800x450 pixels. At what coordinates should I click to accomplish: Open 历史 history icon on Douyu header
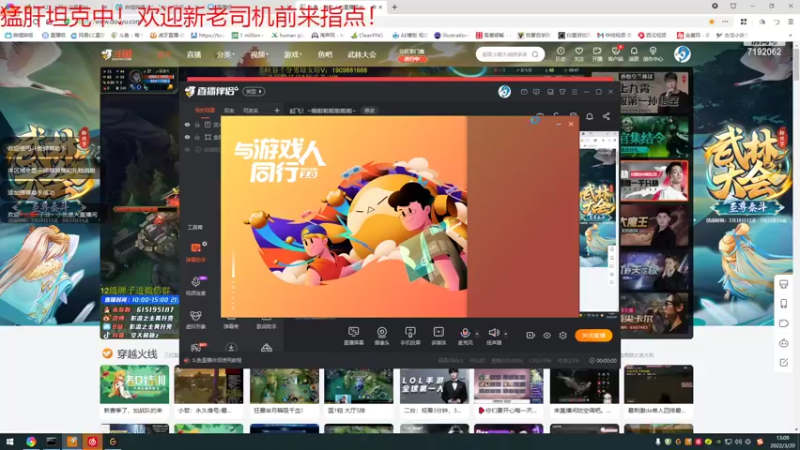click(560, 54)
